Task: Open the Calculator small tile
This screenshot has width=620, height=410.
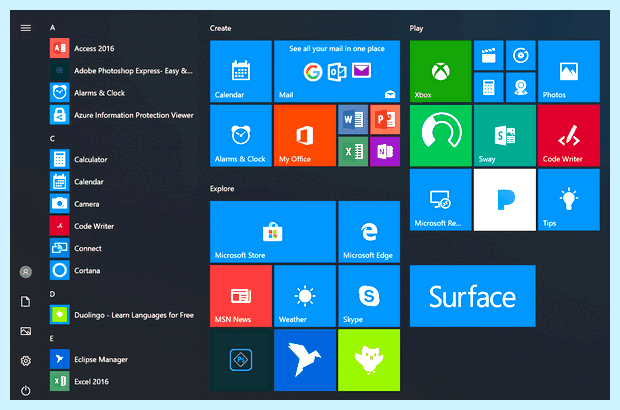Action: point(489,87)
